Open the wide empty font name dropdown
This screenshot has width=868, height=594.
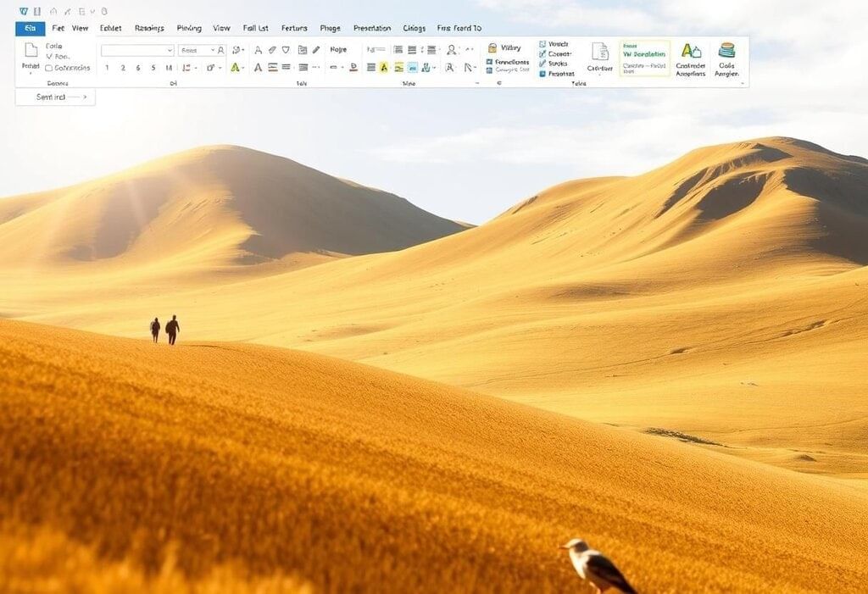(x=137, y=50)
